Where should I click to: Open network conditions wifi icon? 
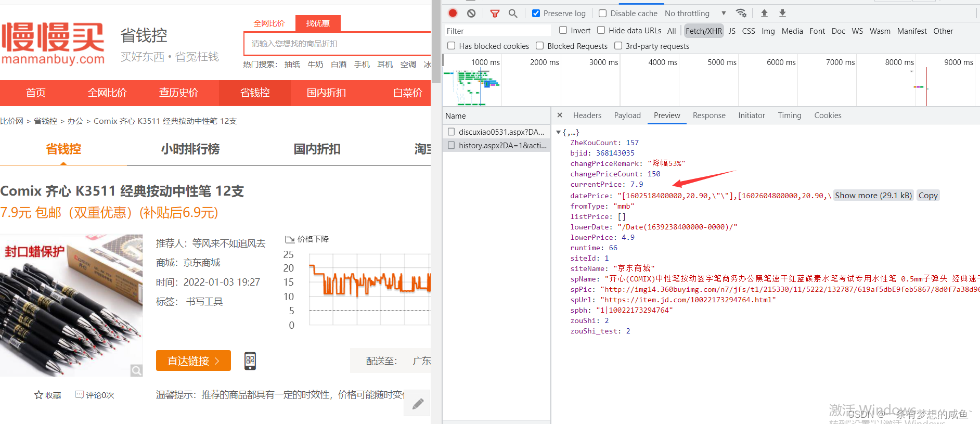(x=741, y=13)
